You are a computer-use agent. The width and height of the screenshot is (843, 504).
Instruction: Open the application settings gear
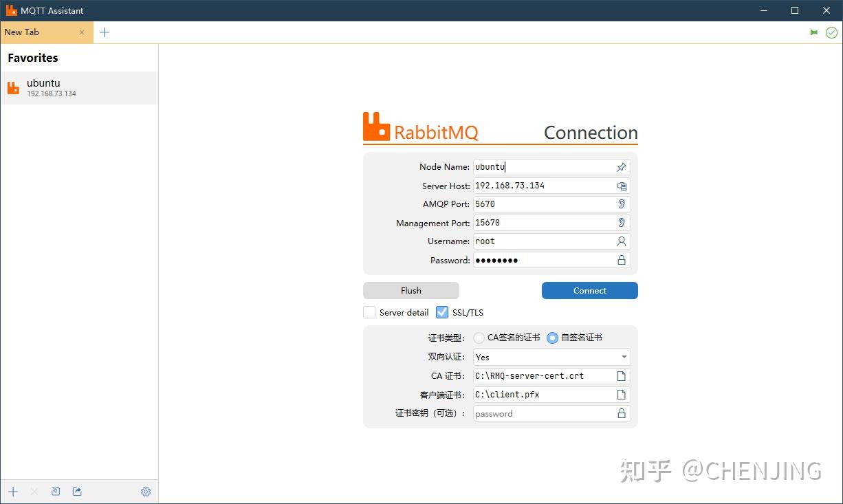click(x=146, y=491)
